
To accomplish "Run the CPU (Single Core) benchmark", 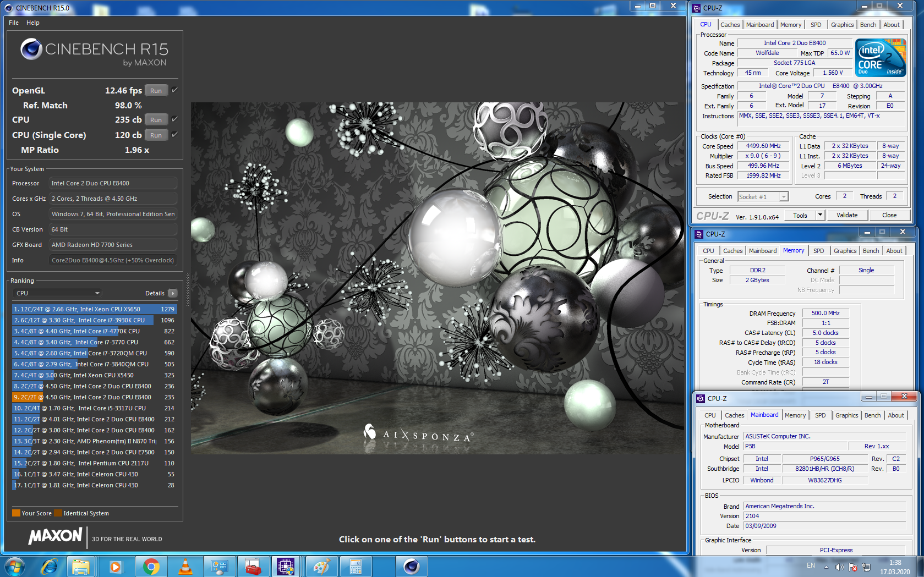I will pos(156,135).
